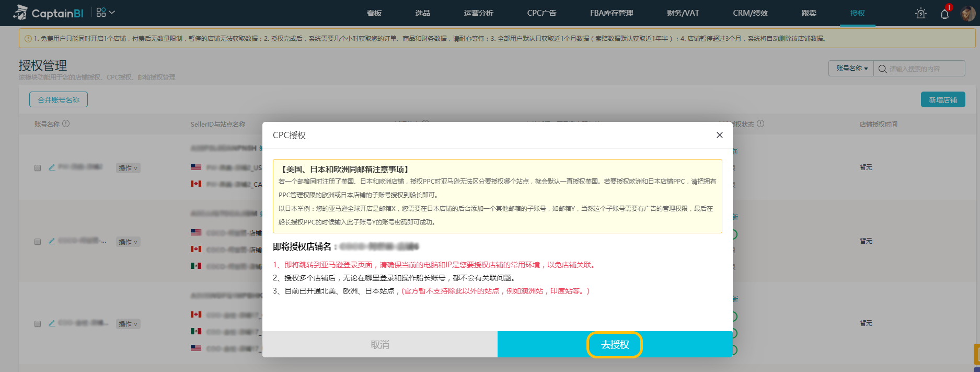The image size is (980, 372).
Task: Expand the chevron beside the app grid icon
Action: click(x=112, y=12)
